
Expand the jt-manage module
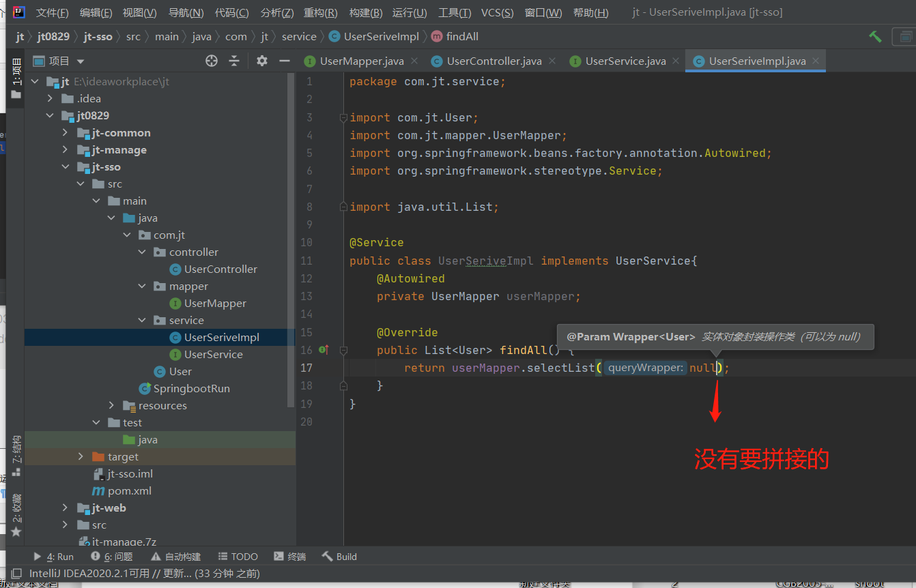[x=65, y=150]
